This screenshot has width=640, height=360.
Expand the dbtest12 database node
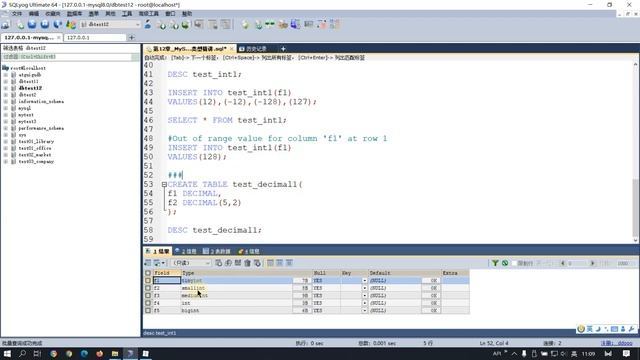6,88
